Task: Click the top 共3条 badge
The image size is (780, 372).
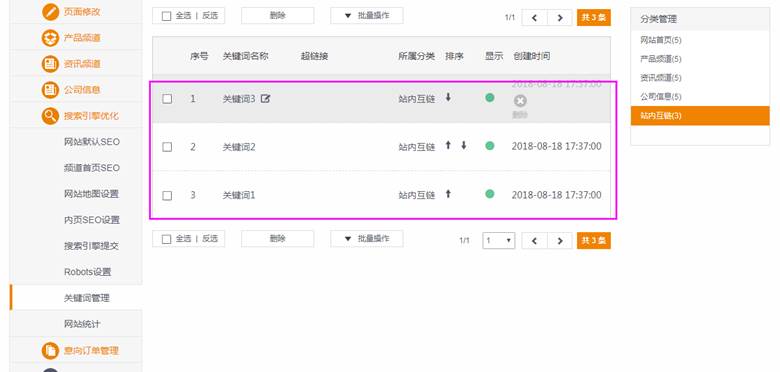Action: point(594,18)
